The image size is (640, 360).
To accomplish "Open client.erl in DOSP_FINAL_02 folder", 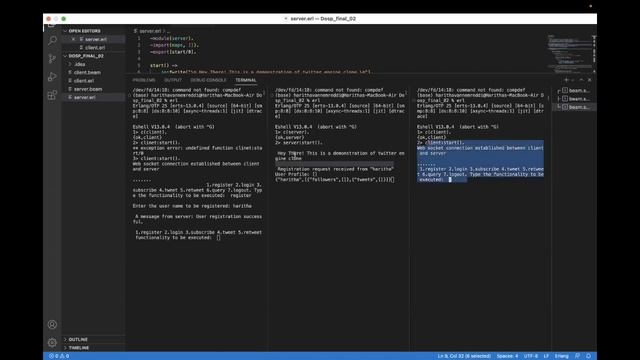I will [x=93, y=81].
